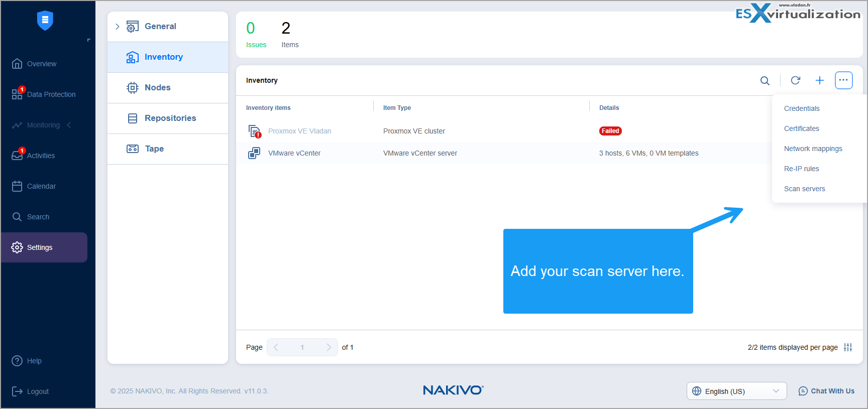Viewport: 868px width, 409px height.
Task: Open Data Protection grid icon
Action: pos(17,94)
